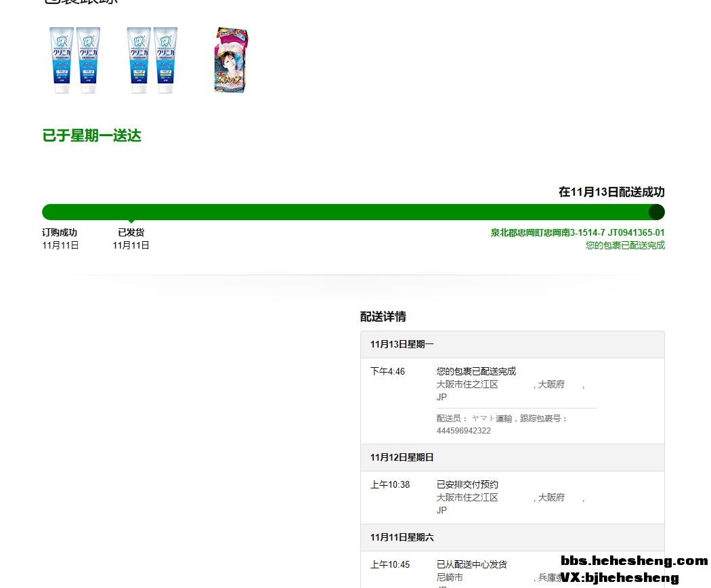Click the triangle marker above 已发货
The image size is (711, 588).
(131, 222)
